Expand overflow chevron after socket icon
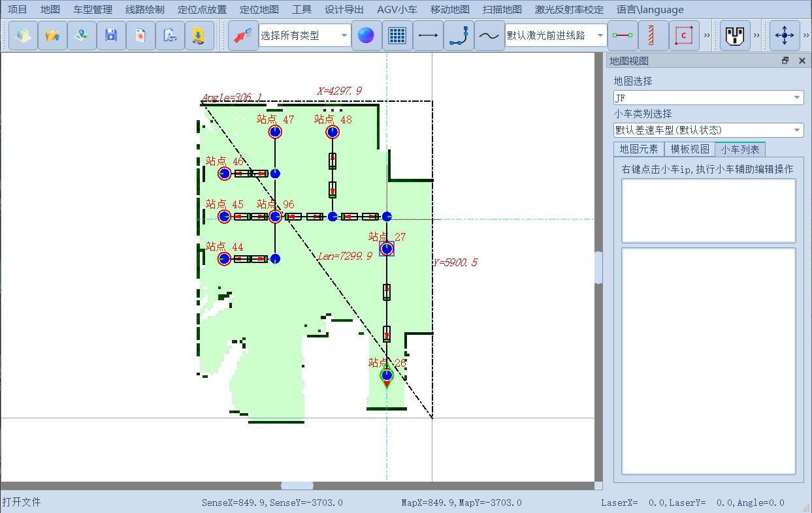 click(x=756, y=35)
